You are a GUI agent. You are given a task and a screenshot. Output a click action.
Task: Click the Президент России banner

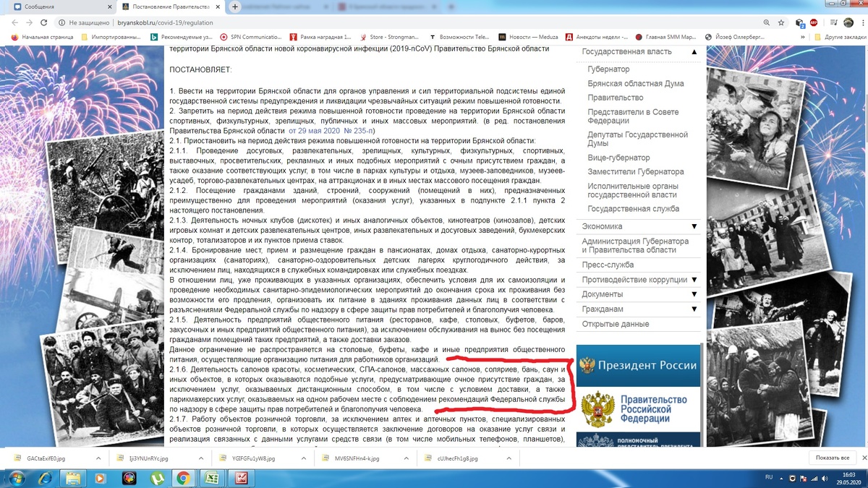tap(638, 365)
